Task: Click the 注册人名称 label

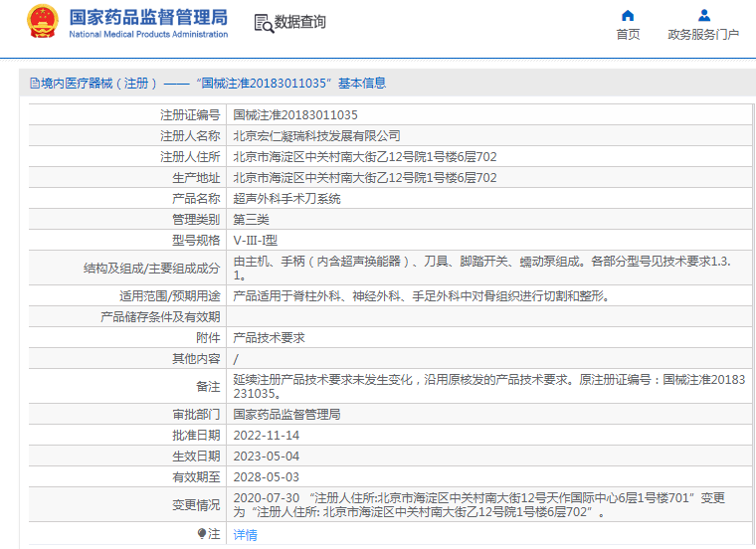Action: pyautogui.click(x=190, y=136)
